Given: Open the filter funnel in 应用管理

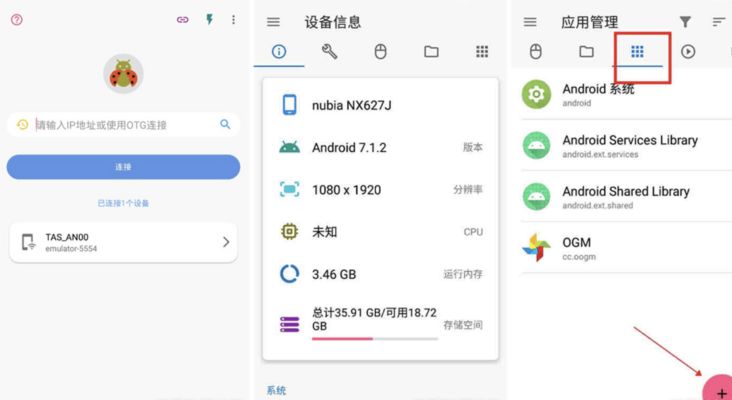Looking at the screenshot, I should coord(685,21).
